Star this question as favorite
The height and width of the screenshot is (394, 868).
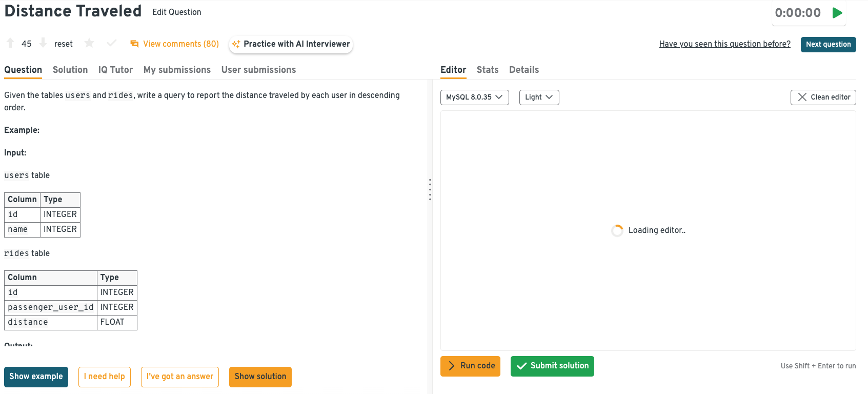coord(89,43)
